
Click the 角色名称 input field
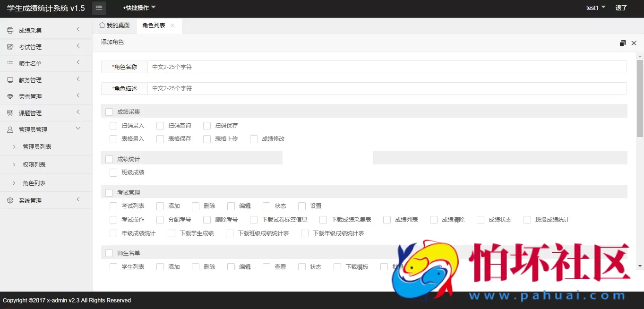tap(331, 67)
